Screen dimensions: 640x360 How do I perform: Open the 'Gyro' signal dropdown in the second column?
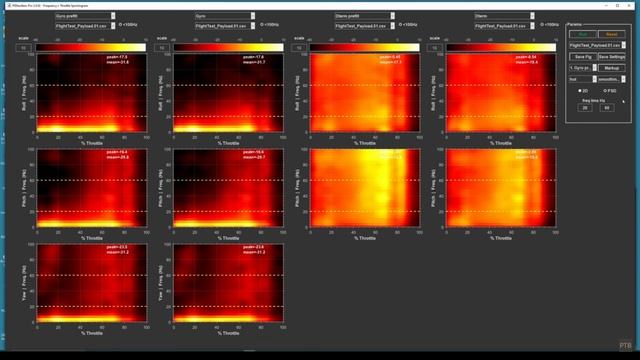point(225,16)
